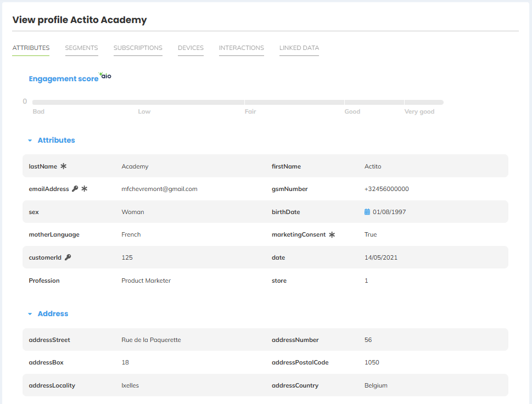Click the Profession field label
The image size is (532, 404).
[44, 280]
